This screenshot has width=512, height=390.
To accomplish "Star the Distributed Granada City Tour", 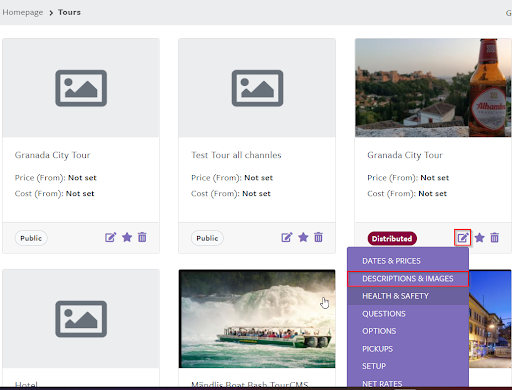I will click(479, 238).
